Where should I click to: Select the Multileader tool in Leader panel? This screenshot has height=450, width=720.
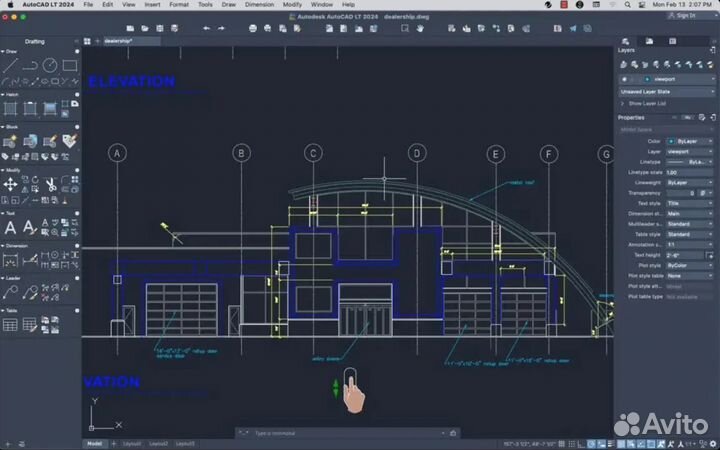(x=10, y=292)
